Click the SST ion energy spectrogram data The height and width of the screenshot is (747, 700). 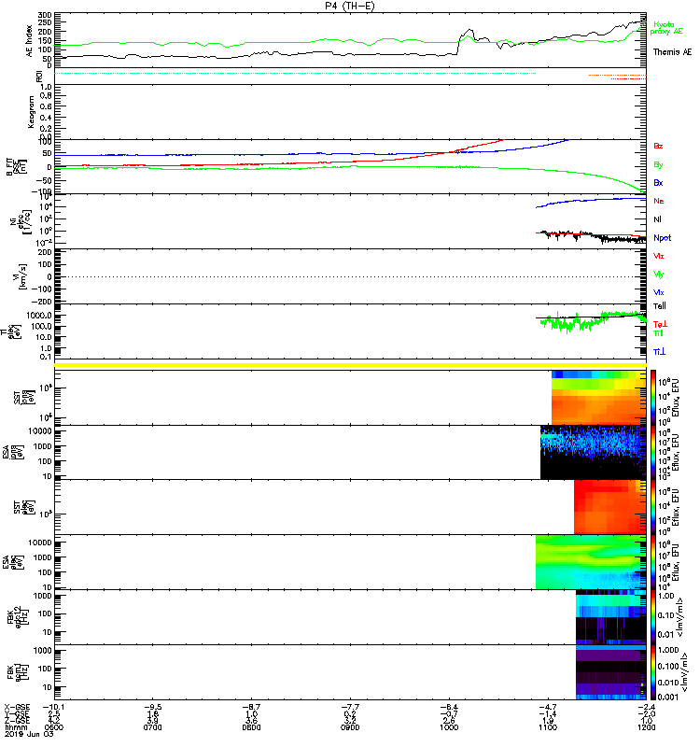click(598, 398)
